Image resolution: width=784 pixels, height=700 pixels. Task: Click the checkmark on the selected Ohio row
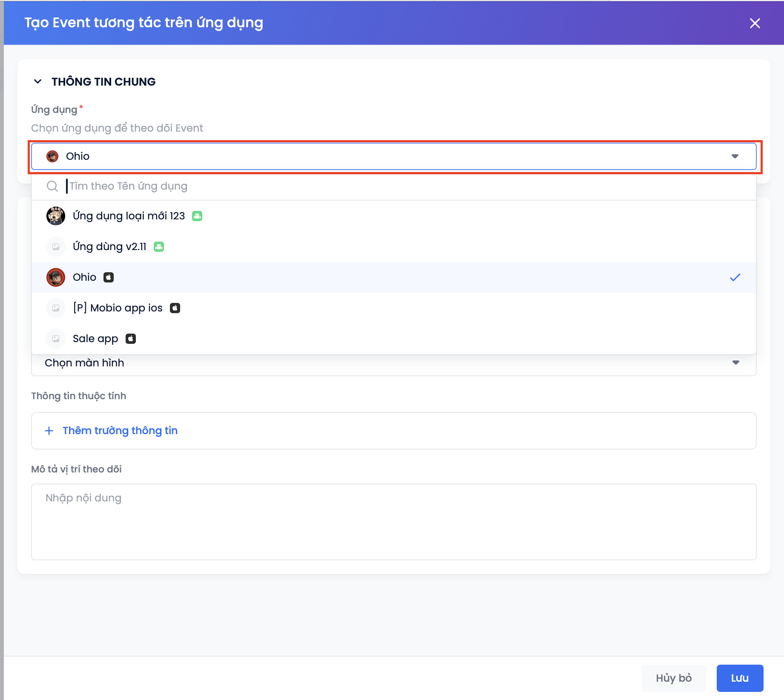(735, 277)
